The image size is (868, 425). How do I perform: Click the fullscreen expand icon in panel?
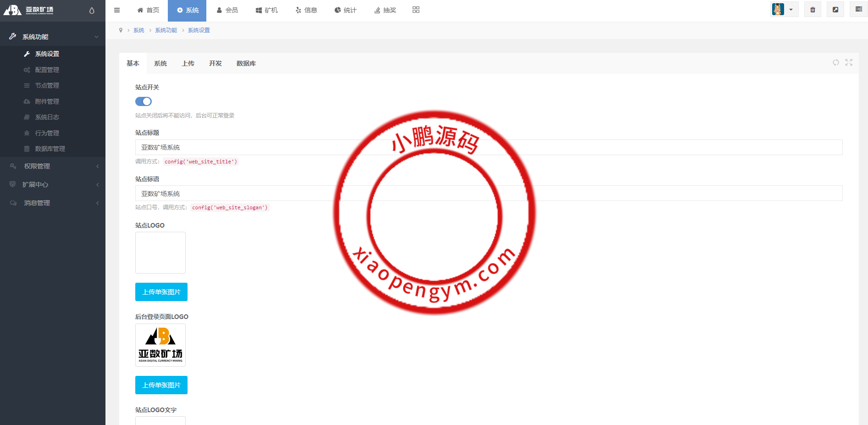point(849,62)
